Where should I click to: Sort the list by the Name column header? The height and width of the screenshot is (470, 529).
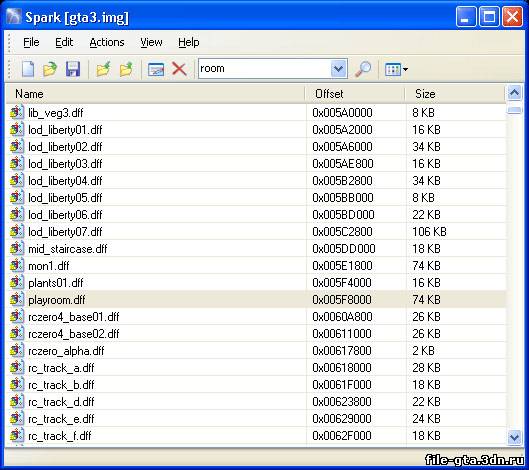(156, 94)
